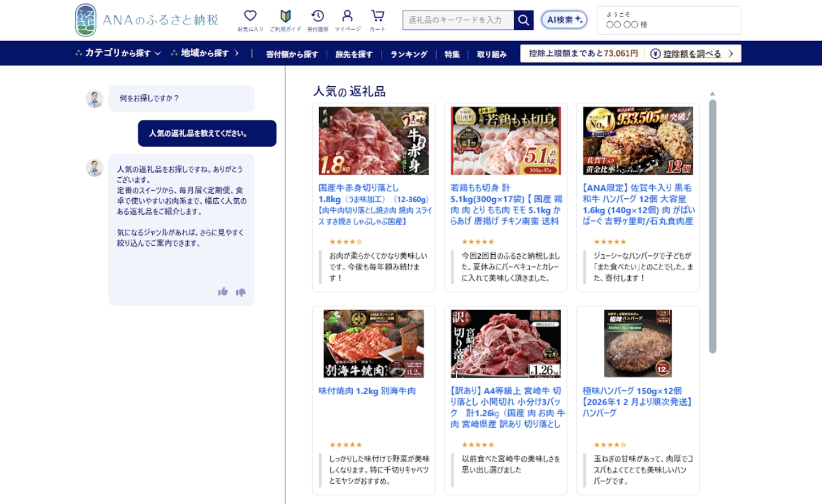This screenshot has width=822, height=504.
Task: Focus the 返礼品のキーワードを入力 search field
Action: tap(458, 20)
